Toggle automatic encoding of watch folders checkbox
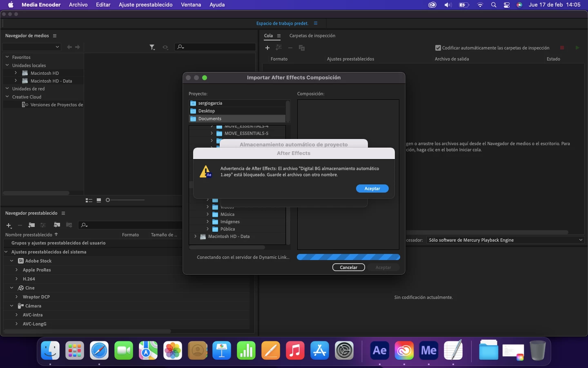This screenshot has width=588, height=368. (x=438, y=48)
